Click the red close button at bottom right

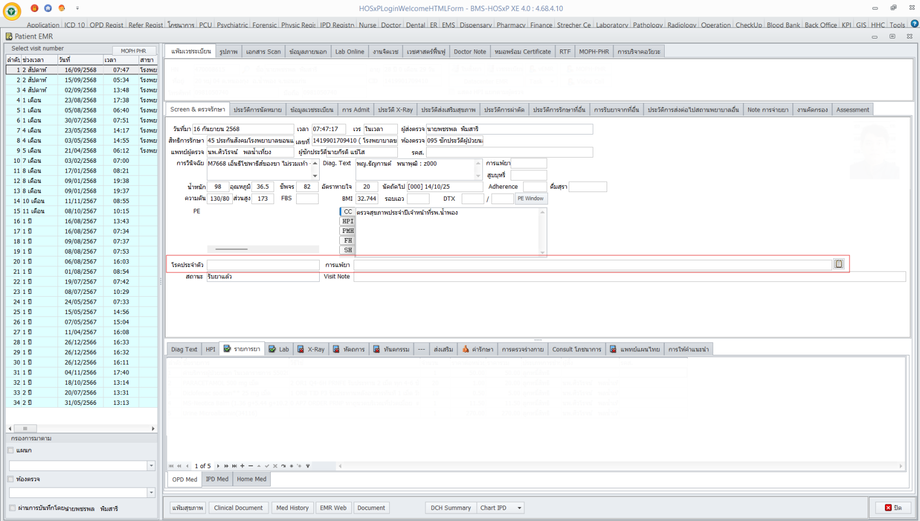893,508
